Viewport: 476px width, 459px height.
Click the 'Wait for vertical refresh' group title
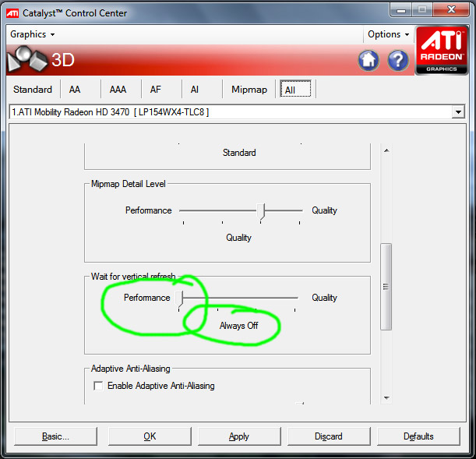coord(133,276)
